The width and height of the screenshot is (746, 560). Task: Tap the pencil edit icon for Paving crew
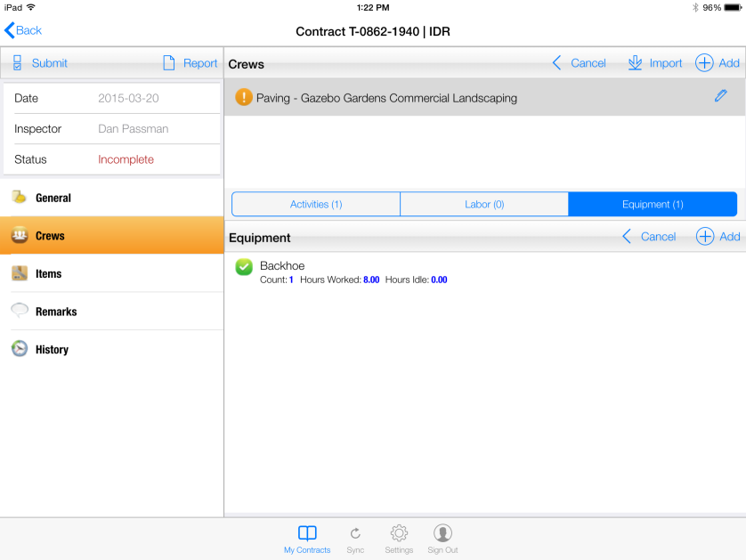720,96
